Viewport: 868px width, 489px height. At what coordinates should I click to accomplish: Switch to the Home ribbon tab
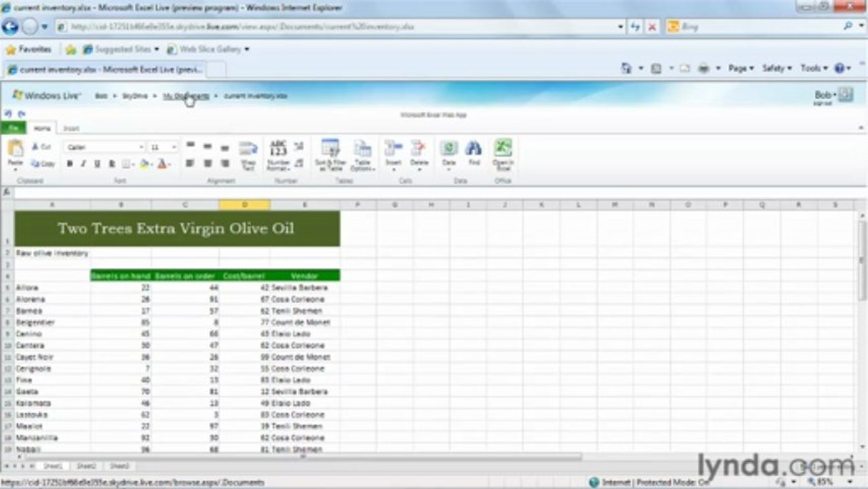click(42, 128)
